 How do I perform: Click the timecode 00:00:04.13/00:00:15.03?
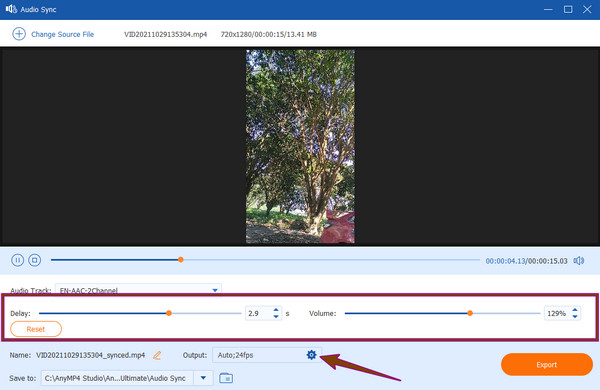point(526,261)
